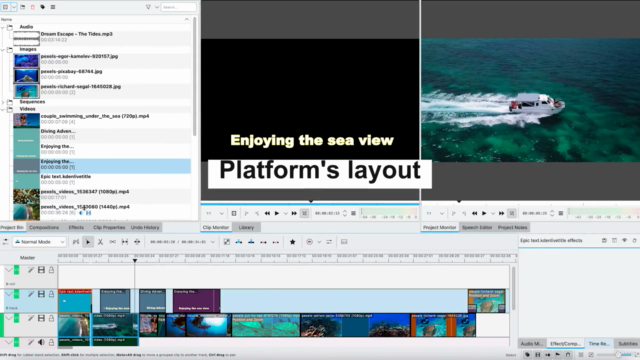The image size is (640, 360).
Task: Collapse the B-roll track chevron
Action: (8, 270)
